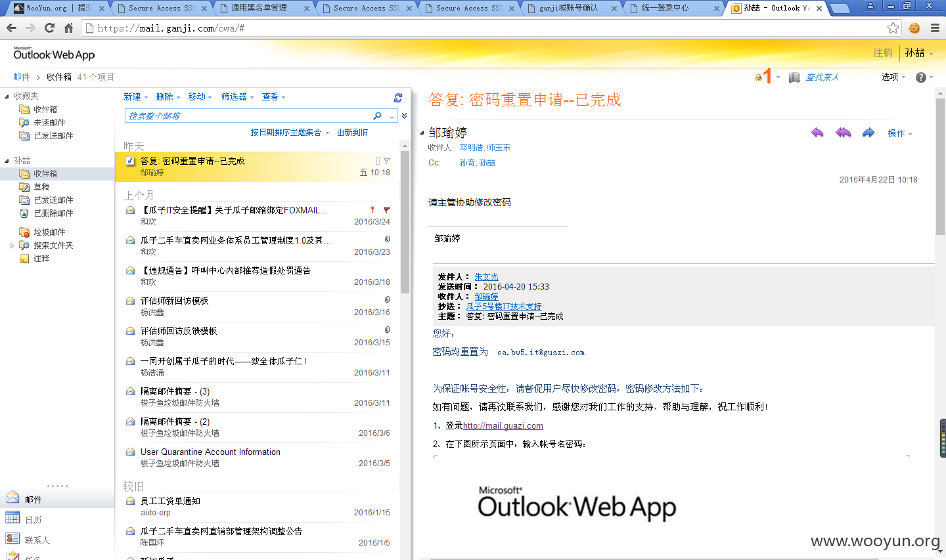Click the red flag on the FOXMAIL security message

[x=386, y=210]
